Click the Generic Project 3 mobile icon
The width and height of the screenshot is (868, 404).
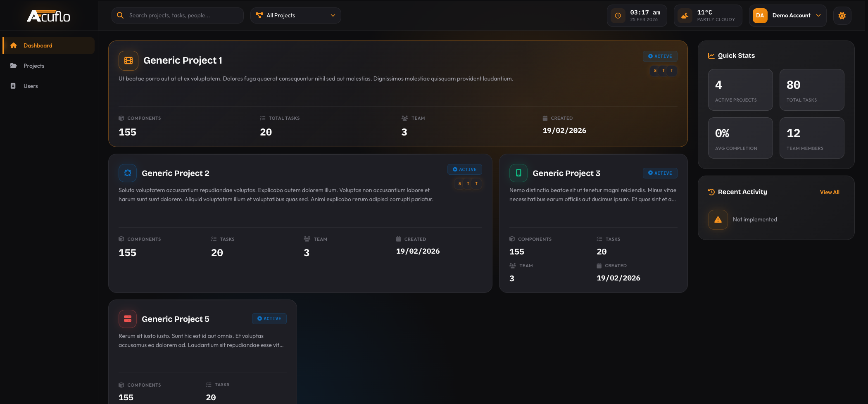(x=518, y=173)
